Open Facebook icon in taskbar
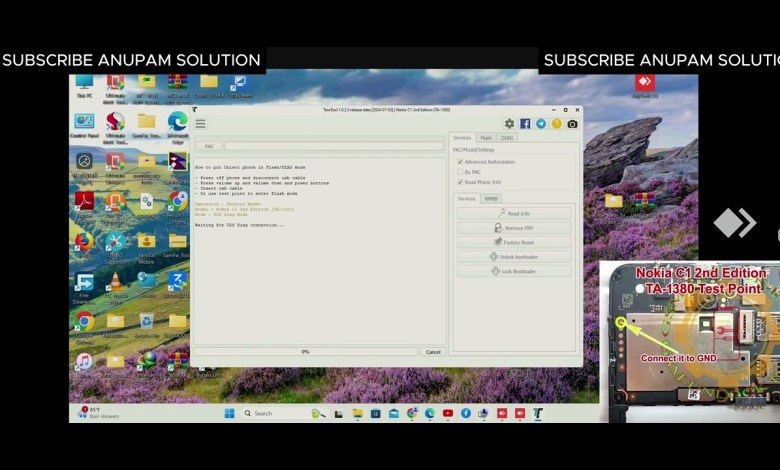 466,413
